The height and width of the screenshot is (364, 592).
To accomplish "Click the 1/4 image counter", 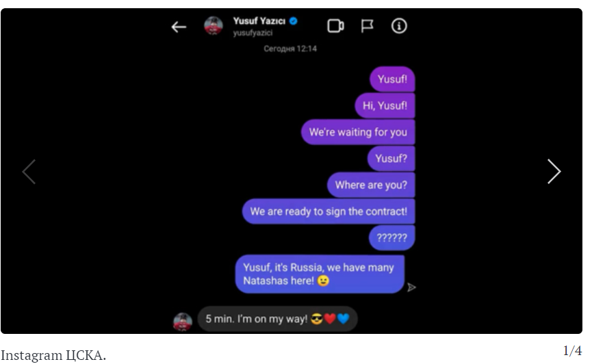I will click(x=572, y=351).
